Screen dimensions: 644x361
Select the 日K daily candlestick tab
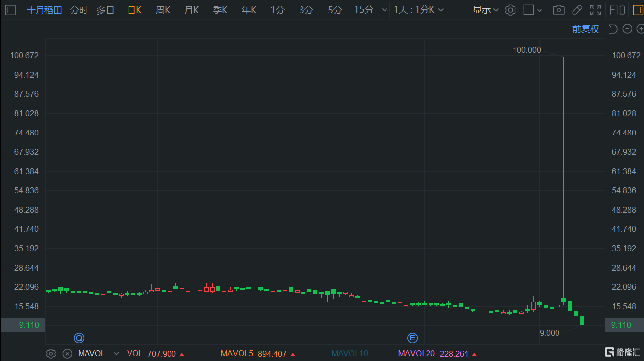point(134,10)
